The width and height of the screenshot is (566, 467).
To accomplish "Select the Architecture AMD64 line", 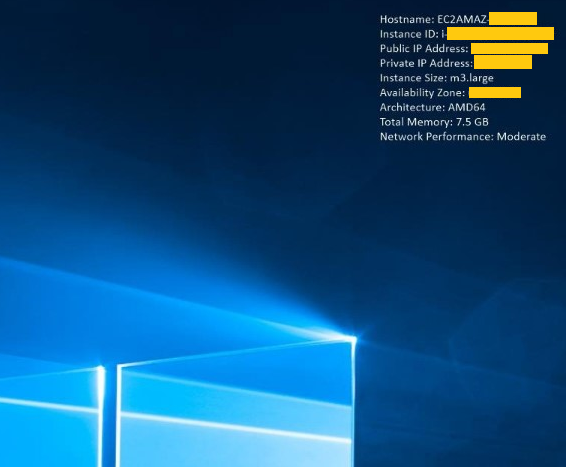I will 432,107.
